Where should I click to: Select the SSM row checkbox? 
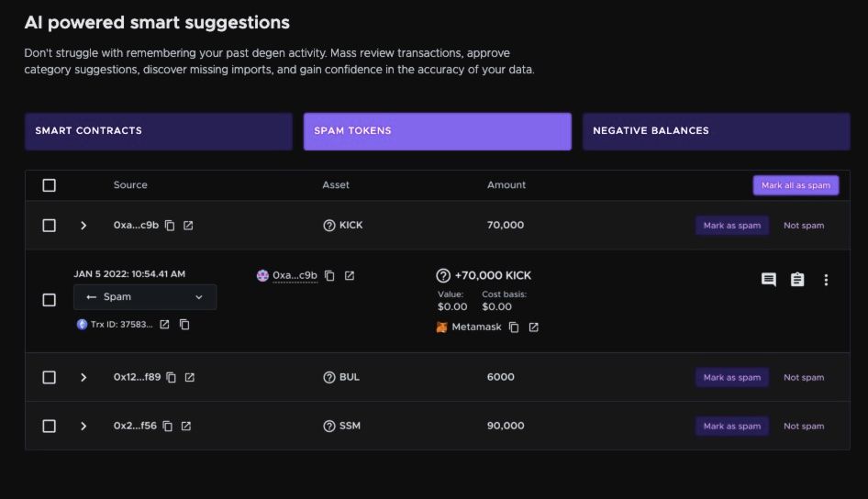(50, 426)
